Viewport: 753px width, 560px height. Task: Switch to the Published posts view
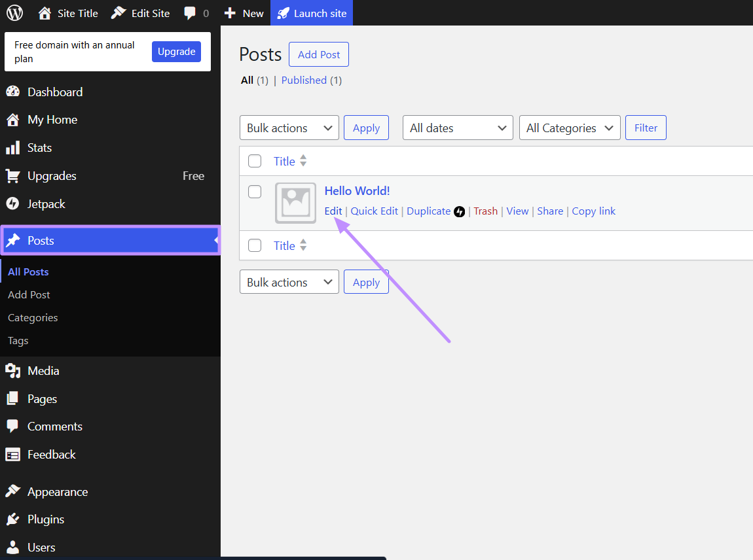(x=304, y=80)
